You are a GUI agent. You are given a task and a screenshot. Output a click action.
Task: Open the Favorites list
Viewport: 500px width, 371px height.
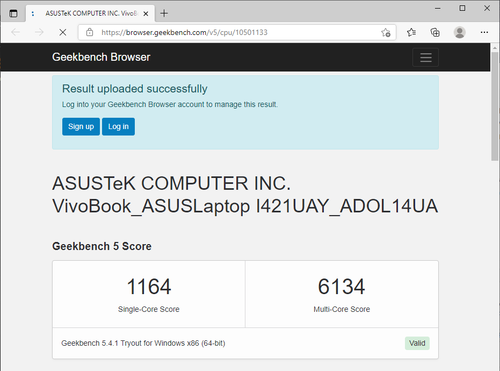(411, 32)
